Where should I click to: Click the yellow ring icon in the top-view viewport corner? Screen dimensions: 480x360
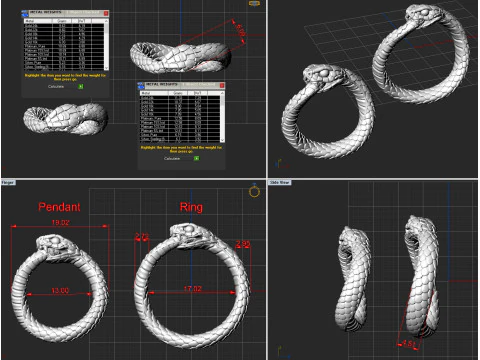click(254, 3)
